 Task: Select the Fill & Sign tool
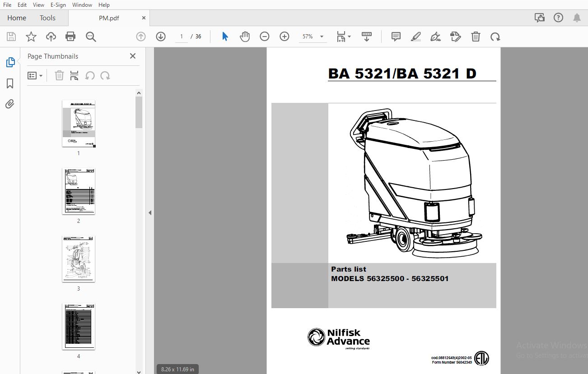click(435, 37)
